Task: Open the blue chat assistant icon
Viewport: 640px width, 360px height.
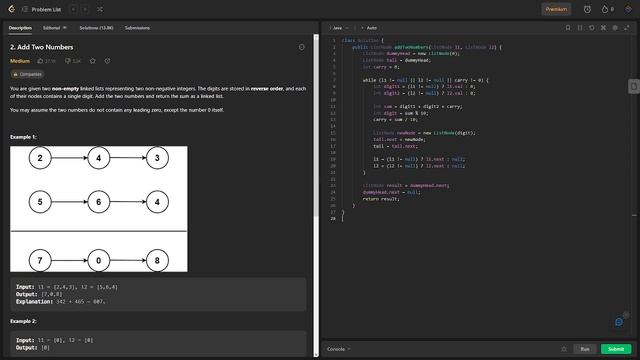Action: pyautogui.click(x=619, y=322)
